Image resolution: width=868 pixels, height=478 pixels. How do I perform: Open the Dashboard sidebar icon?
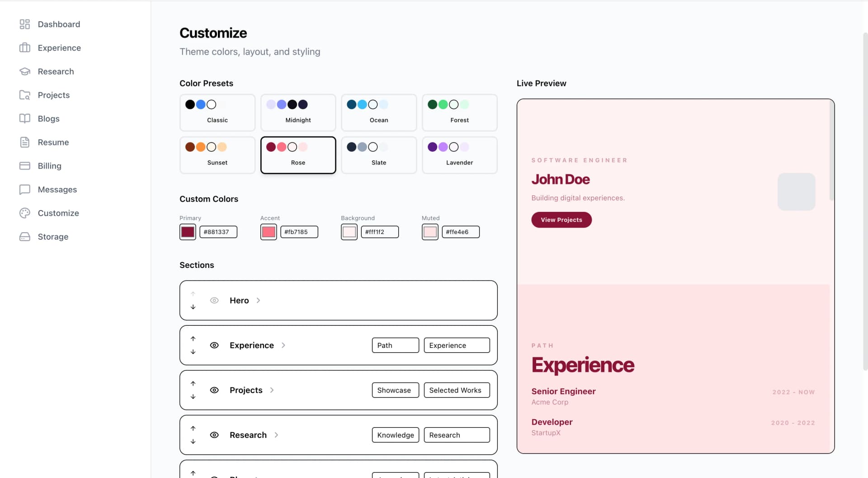[x=25, y=24]
